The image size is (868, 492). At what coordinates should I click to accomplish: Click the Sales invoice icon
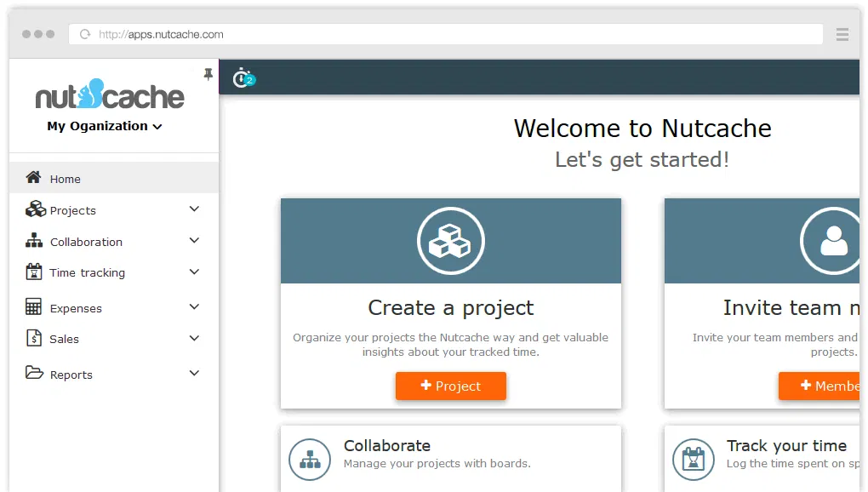tap(34, 338)
